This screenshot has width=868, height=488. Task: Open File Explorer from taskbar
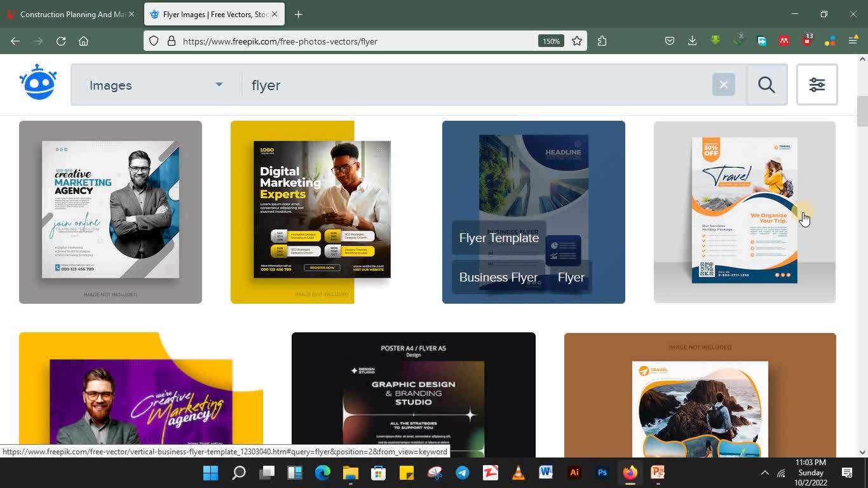[351, 473]
